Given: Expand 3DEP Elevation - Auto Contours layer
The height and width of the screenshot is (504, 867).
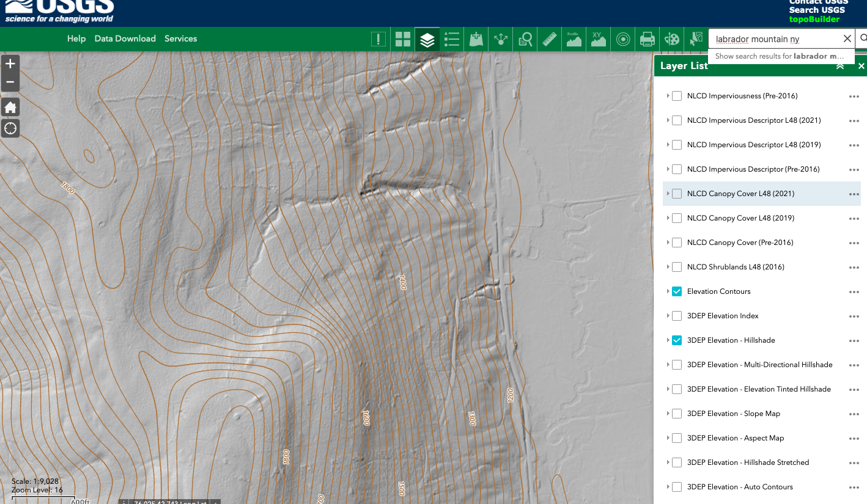Looking at the screenshot, I should pyautogui.click(x=668, y=487).
